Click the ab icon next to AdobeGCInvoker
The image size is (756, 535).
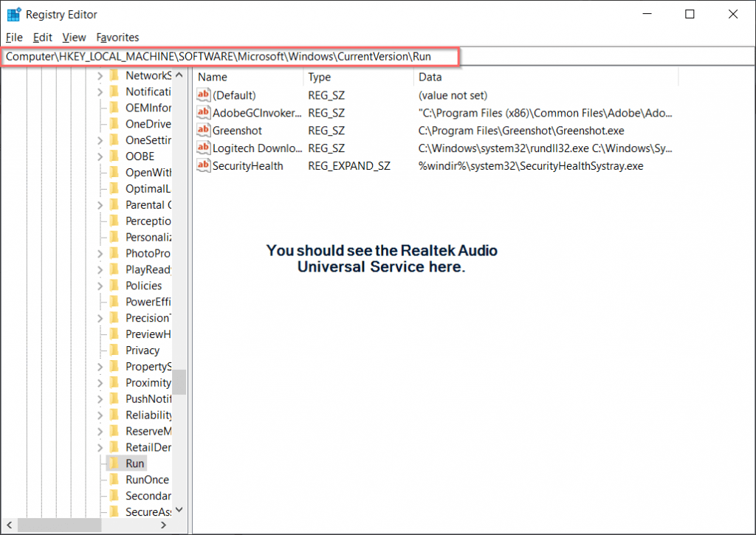203,112
